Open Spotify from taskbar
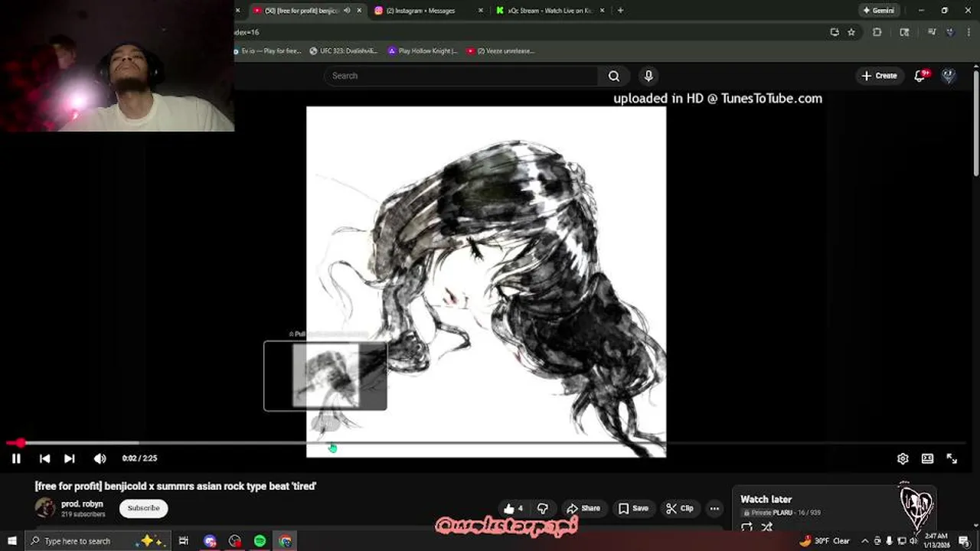Screen dimensions: 980x551 (260, 541)
